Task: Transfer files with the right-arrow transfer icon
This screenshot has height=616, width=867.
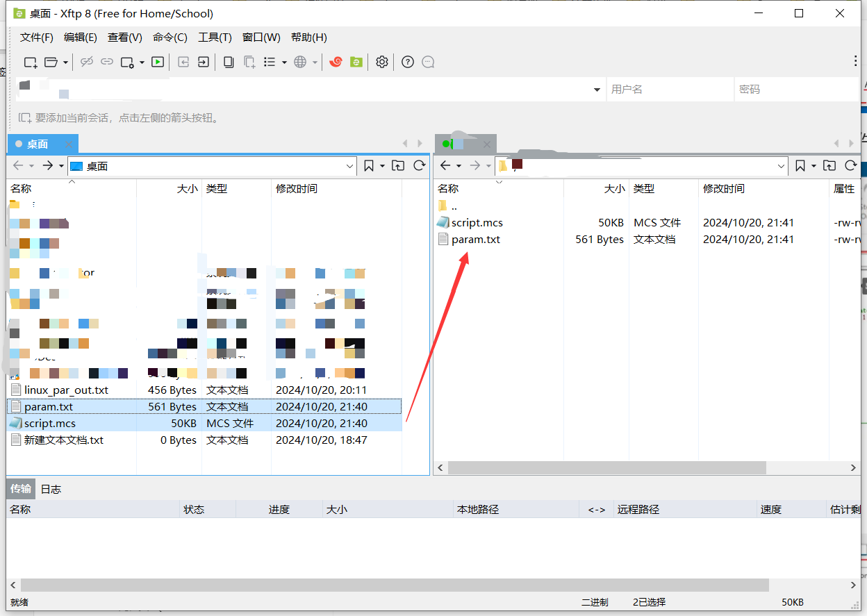Action: (x=204, y=62)
